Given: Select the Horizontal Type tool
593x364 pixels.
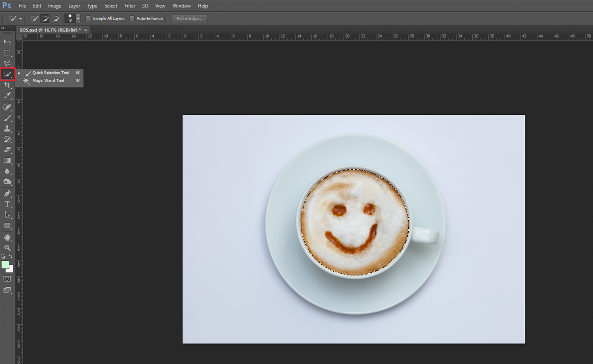Looking at the screenshot, I should click(x=7, y=204).
